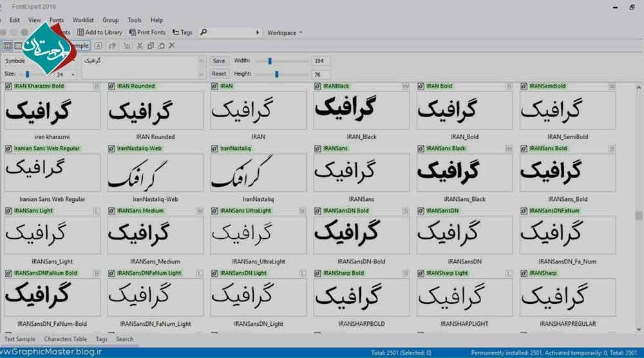Click the status icon beside IRANBlack
The image size is (644, 358).
point(317,86)
